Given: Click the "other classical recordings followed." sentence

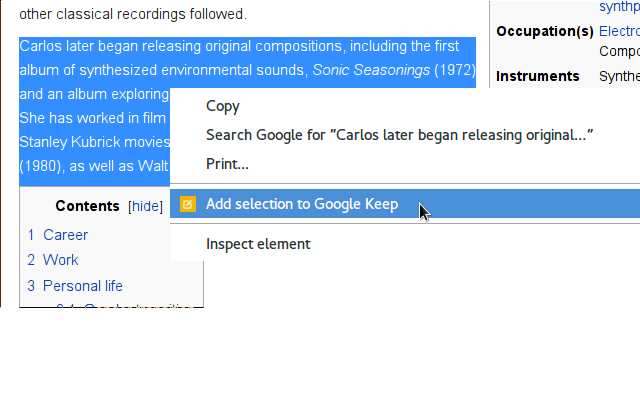Looking at the screenshot, I should pos(133,14).
